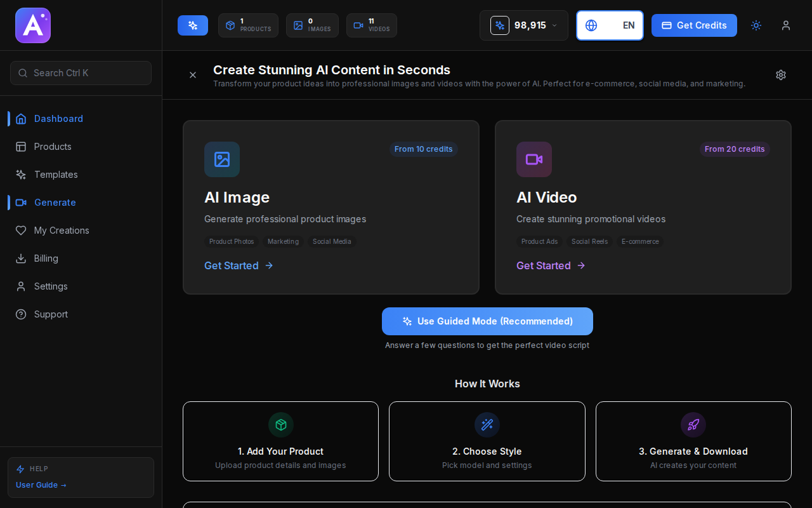This screenshot has width=812, height=508.
Task: Open the User Guide link
Action: pos(41,485)
